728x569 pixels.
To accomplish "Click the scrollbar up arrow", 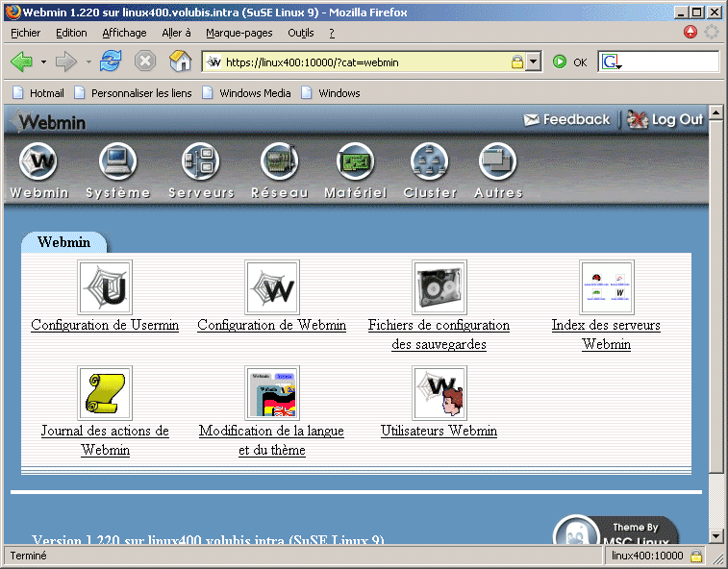I will point(715,111).
